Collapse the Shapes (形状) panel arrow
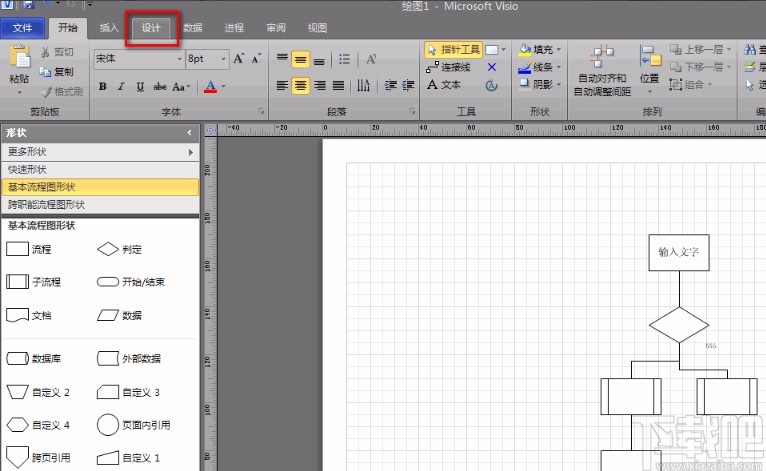The height and width of the screenshot is (471, 766). [x=189, y=132]
